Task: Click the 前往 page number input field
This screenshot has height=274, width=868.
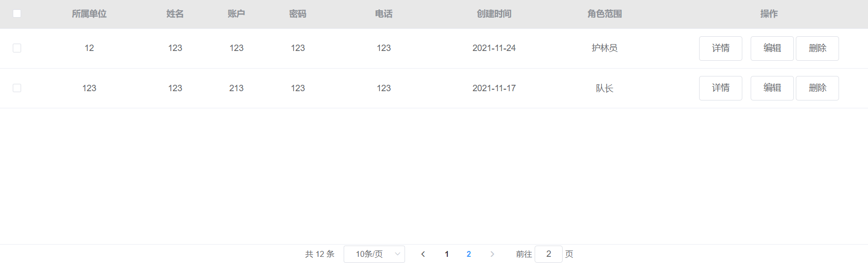Action: pyautogui.click(x=548, y=254)
